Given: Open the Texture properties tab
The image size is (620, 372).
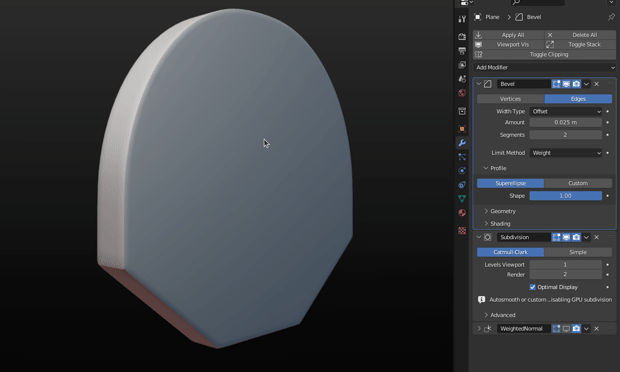Looking at the screenshot, I should (462, 230).
